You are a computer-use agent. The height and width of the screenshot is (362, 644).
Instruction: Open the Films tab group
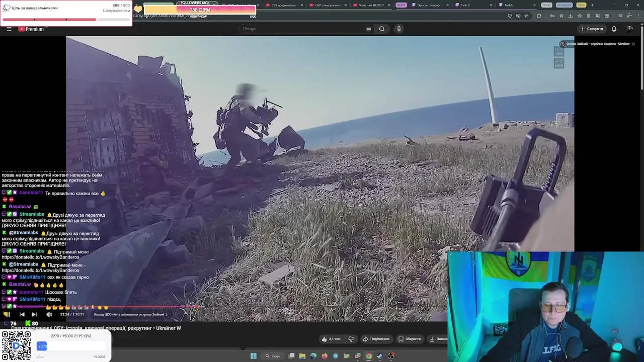tap(581, 5)
